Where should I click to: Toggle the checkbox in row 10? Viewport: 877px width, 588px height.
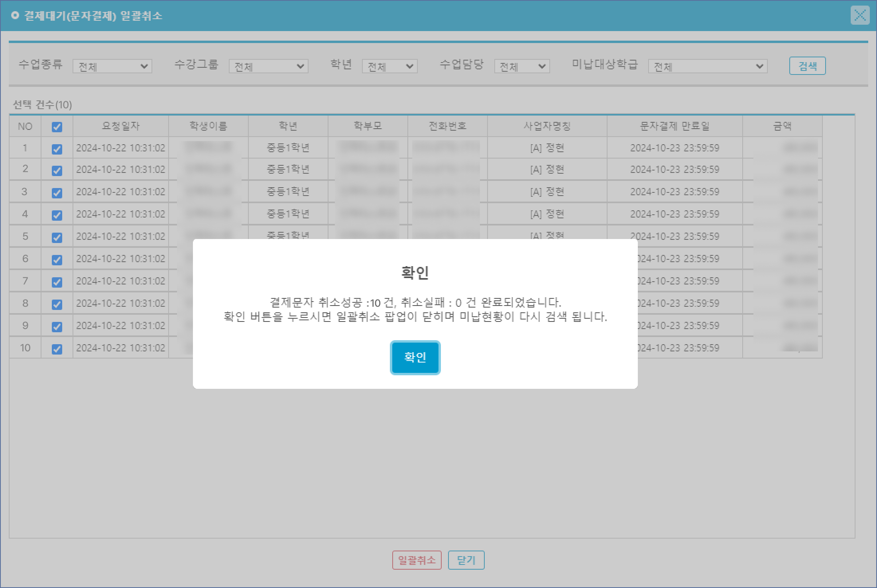(x=57, y=349)
